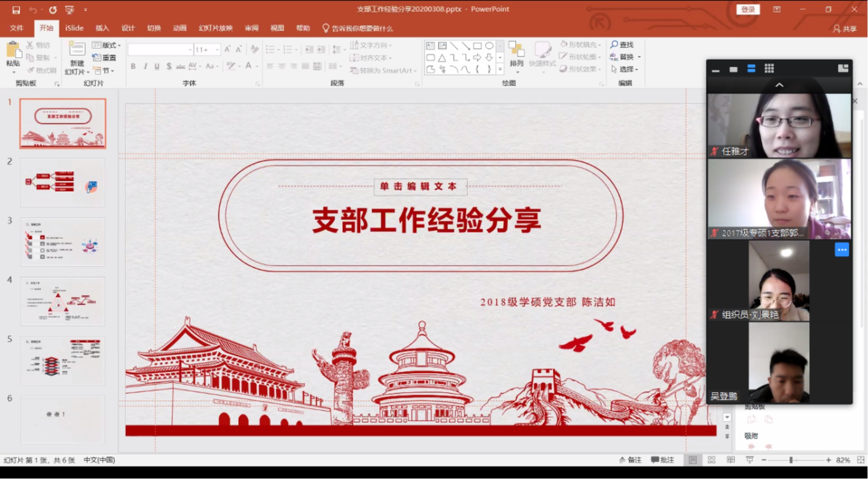Click the zoom slider handle in status bar
The height and width of the screenshot is (479, 868).
tap(791, 460)
